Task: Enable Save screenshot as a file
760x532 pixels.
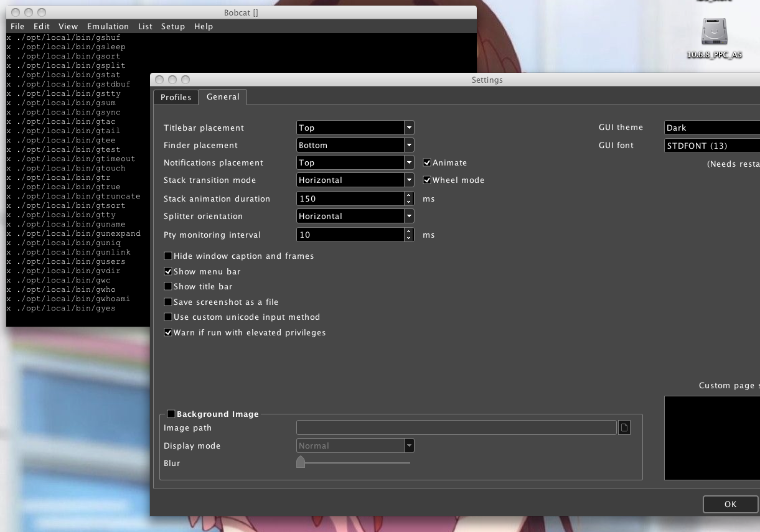Action: click(x=168, y=302)
